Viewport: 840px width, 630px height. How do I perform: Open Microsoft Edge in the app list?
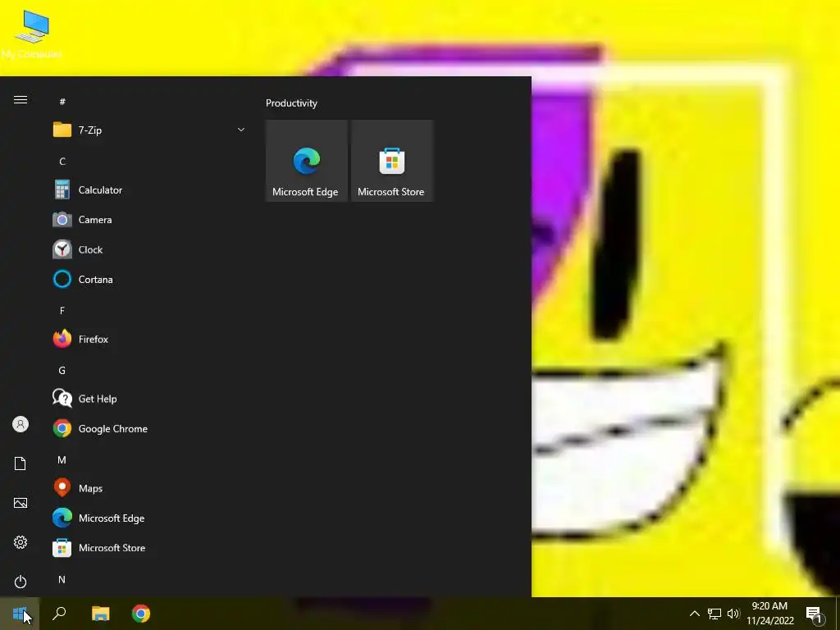[149, 518]
